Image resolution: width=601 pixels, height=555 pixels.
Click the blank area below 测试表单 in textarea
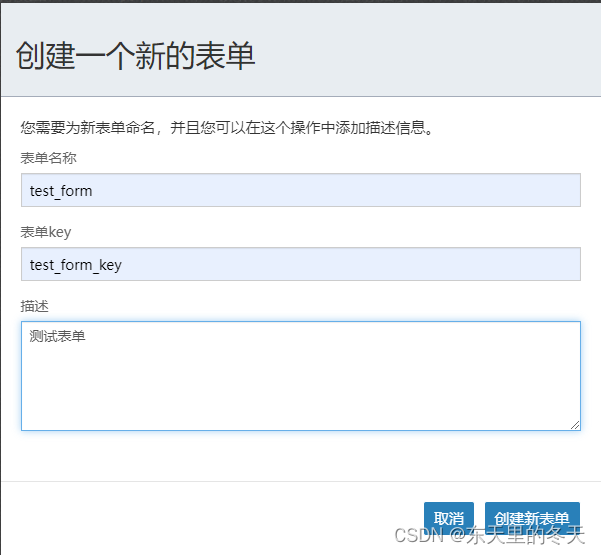point(300,395)
